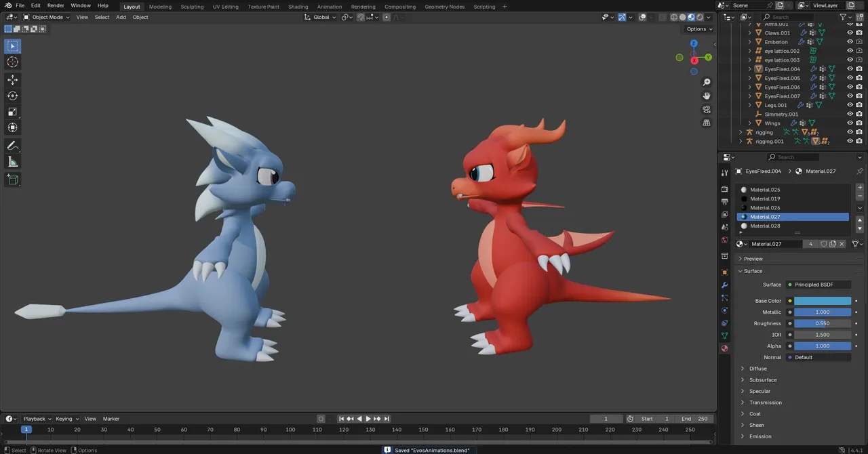Screen dimensions: 868x454
Task: Expand the Subsurface section
Action: (x=763, y=380)
